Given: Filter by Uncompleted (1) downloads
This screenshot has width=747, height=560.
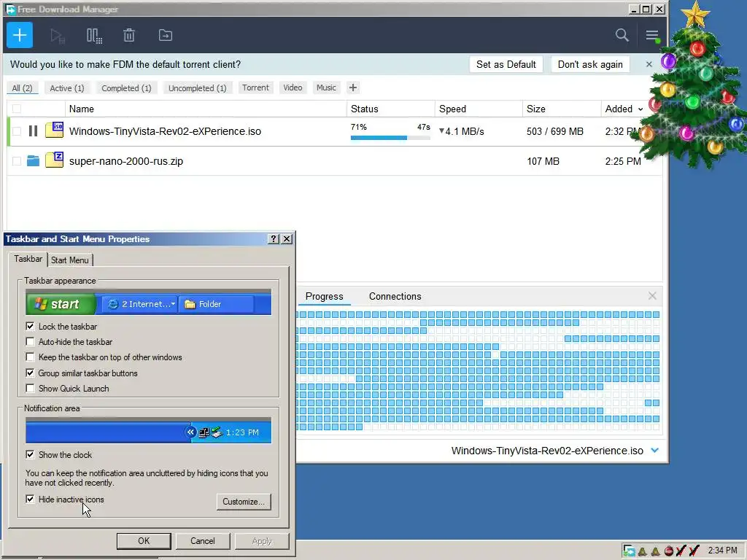Looking at the screenshot, I should 197,88.
